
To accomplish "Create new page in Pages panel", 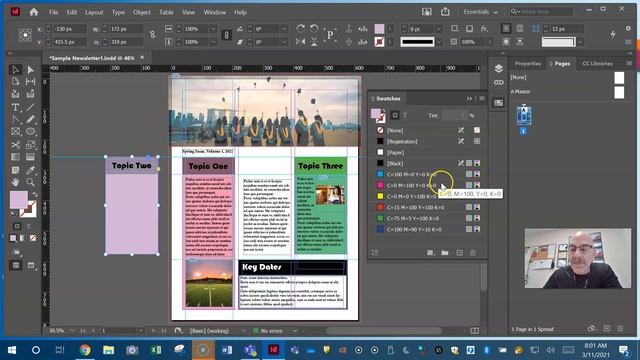I will (607, 329).
